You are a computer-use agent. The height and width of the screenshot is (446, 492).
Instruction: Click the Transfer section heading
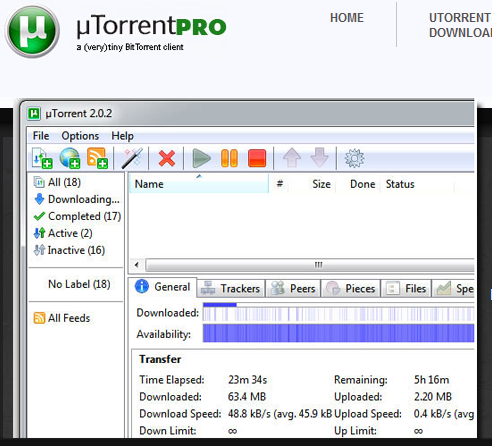point(160,359)
